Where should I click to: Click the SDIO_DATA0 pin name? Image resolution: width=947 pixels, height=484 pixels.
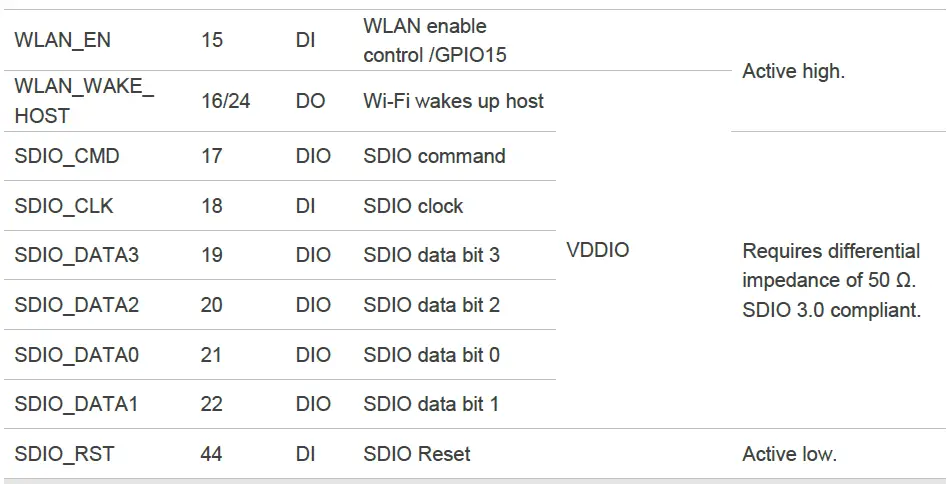pos(77,355)
